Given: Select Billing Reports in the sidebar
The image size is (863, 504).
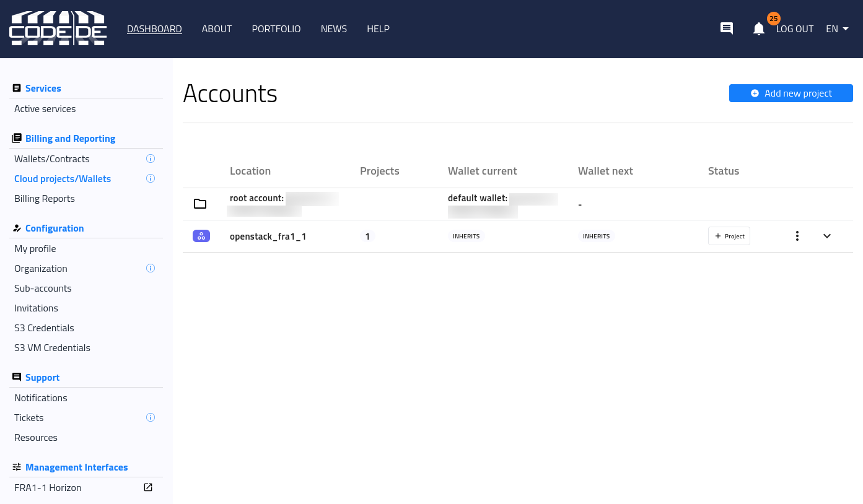Looking at the screenshot, I should click(45, 199).
